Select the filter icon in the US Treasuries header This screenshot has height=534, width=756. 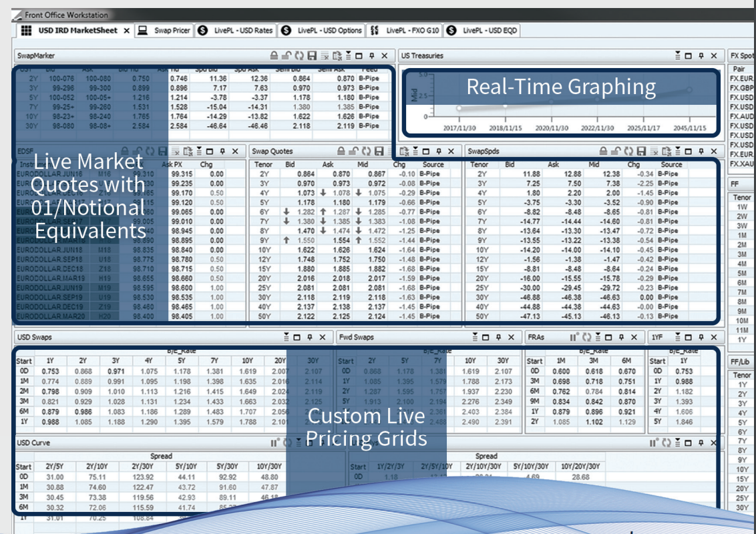click(677, 55)
